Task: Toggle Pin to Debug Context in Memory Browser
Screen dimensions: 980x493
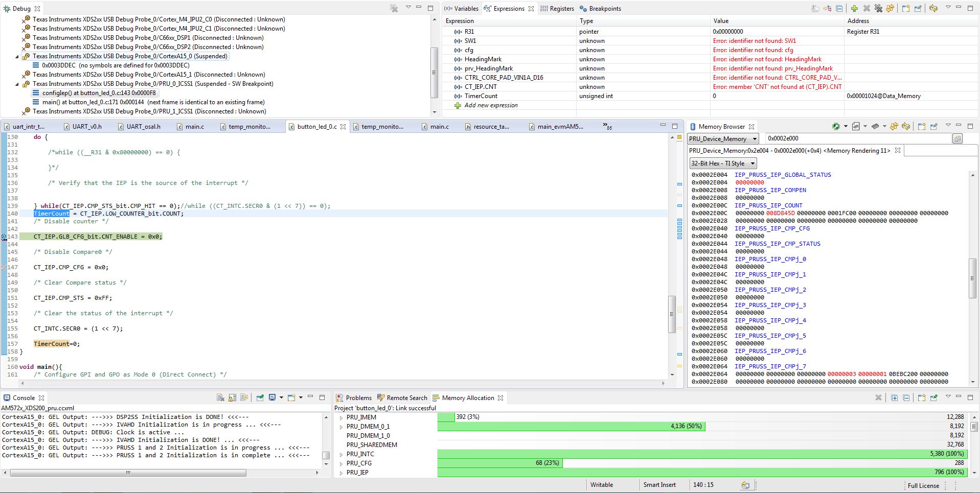Action: click(934, 126)
